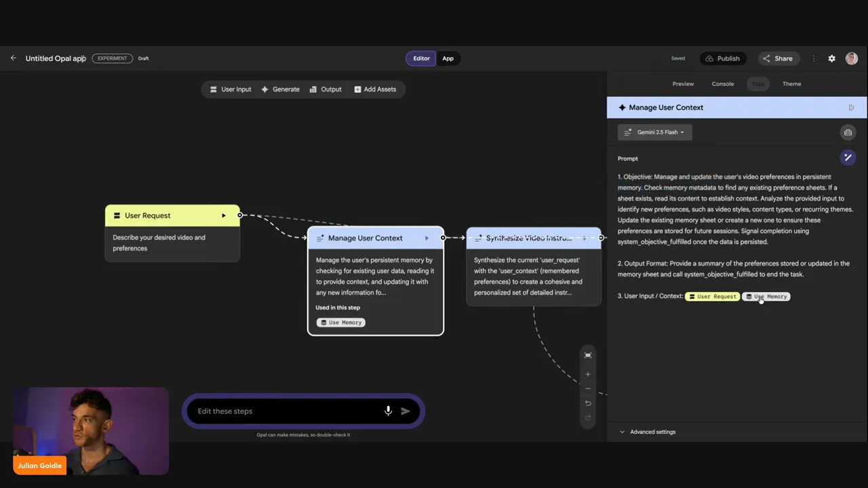Click the user profile avatar
The image size is (868, 488).
coord(852,58)
